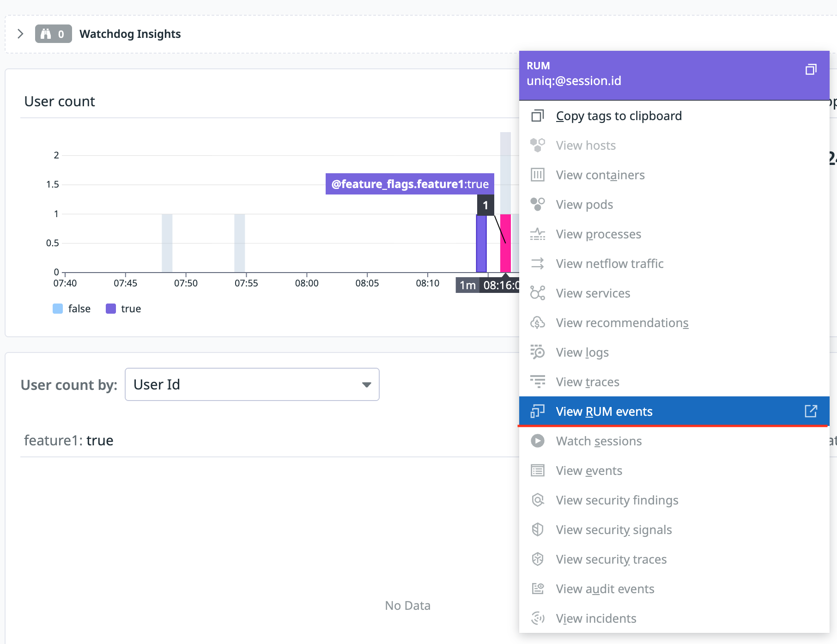
Task: Click the Watchdog Insights count badge
Action: 53,34
